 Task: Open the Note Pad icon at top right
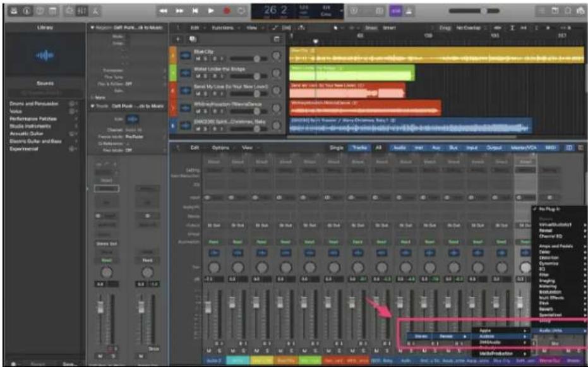point(555,11)
